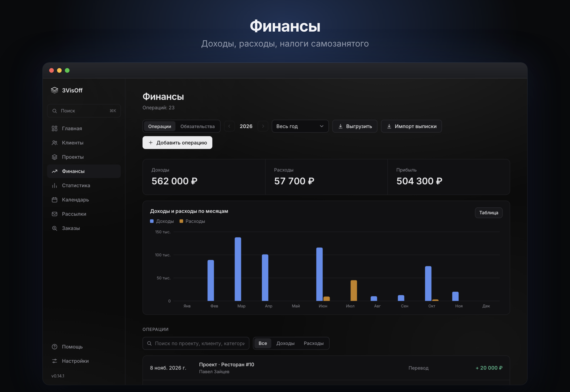Click the 57 700 ₽ expenses value
The height and width of the screenshot is (392, 570).
(x=294, y=181)
